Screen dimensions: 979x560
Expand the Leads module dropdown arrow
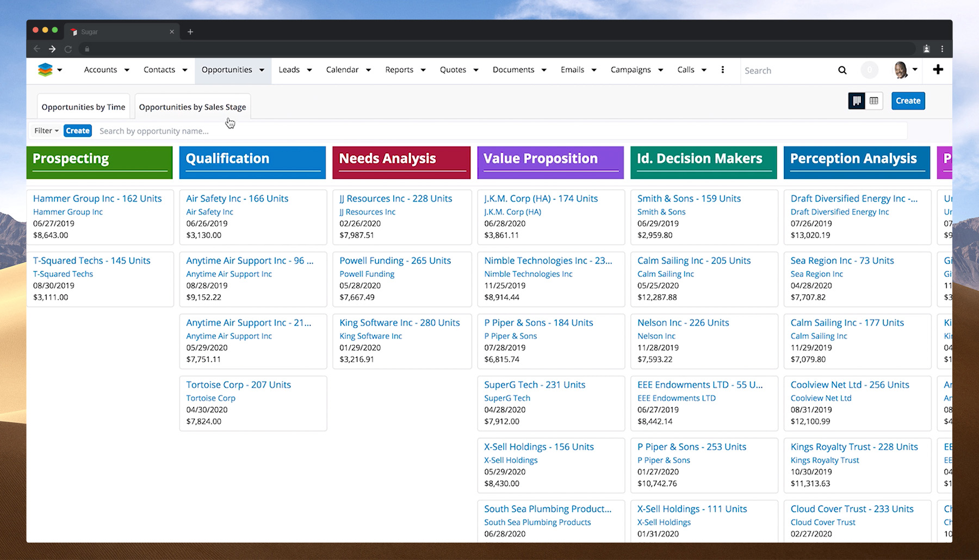(x=309, y=70)
